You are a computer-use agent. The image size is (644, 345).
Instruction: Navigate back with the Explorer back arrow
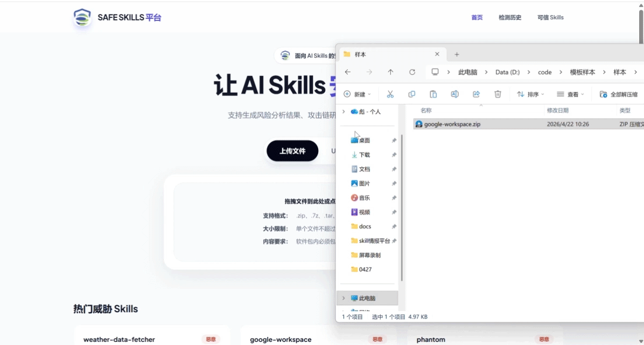point(348,72)
